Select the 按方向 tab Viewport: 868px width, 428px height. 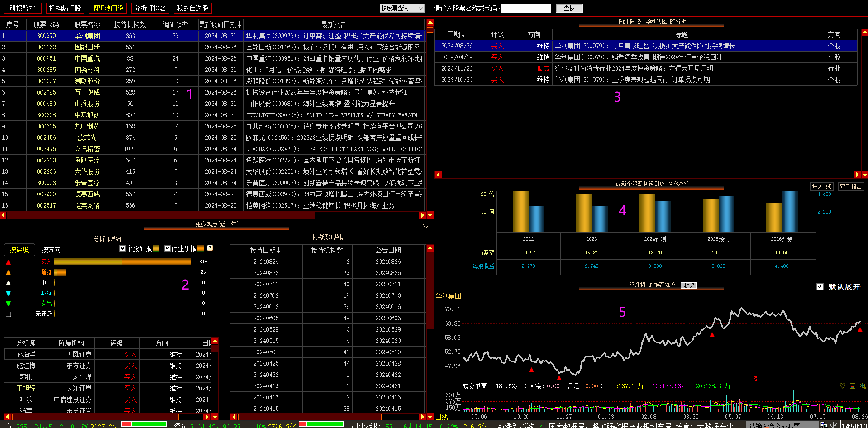[51, 250]
